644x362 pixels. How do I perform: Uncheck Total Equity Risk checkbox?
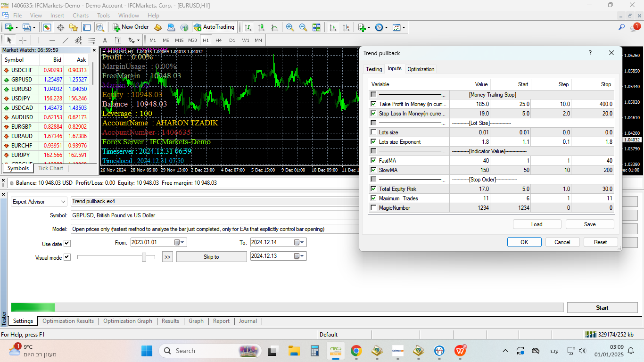click(374, 189)
